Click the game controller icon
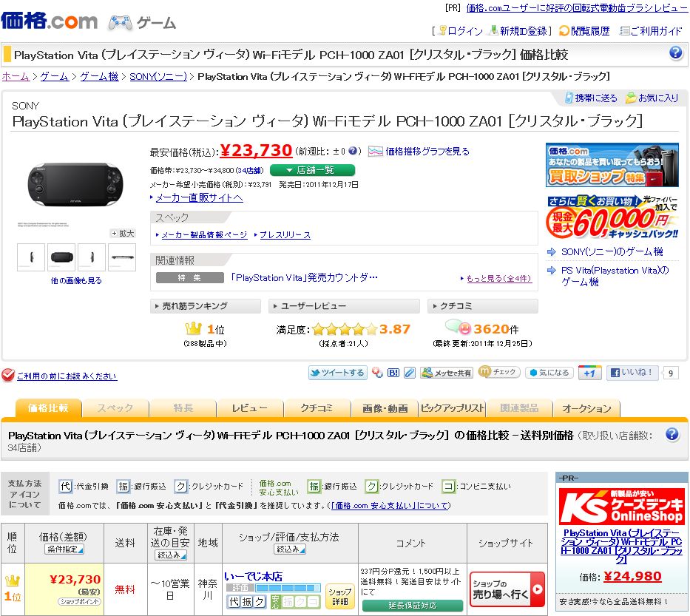This screenshot has height=616, width=690. click(120, 22)
